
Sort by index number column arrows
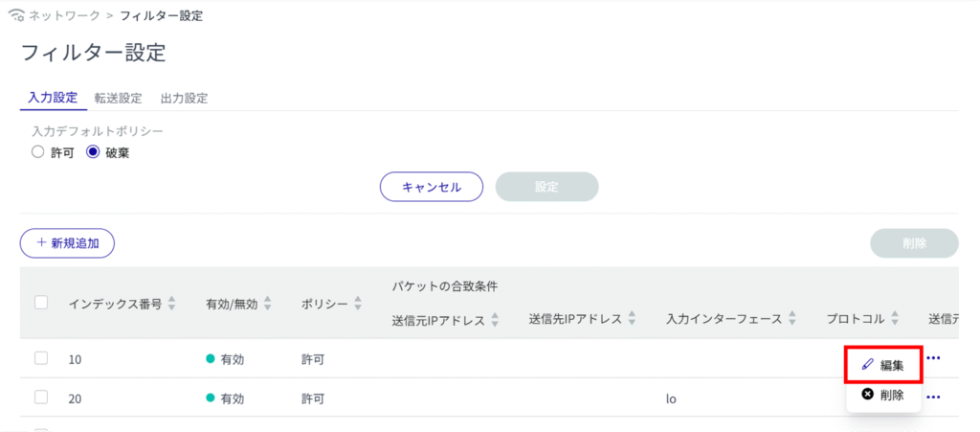coord(172,304)
